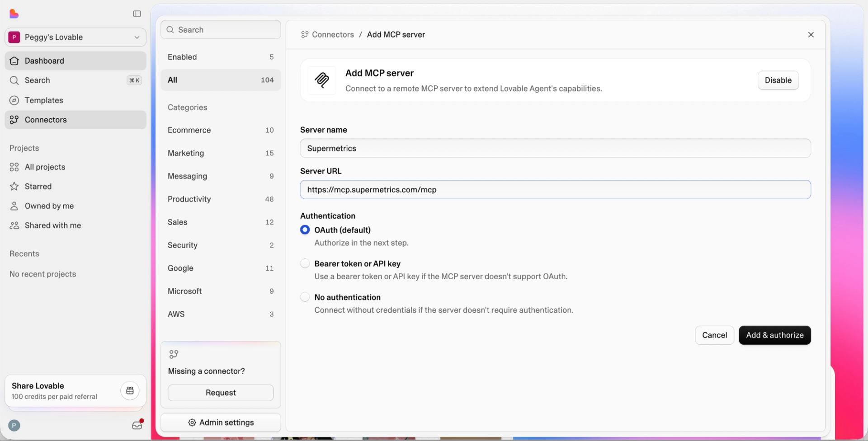868x441 pixels.
Task: Select OAuth (default) authentication
Action: (x=305, y=230)
